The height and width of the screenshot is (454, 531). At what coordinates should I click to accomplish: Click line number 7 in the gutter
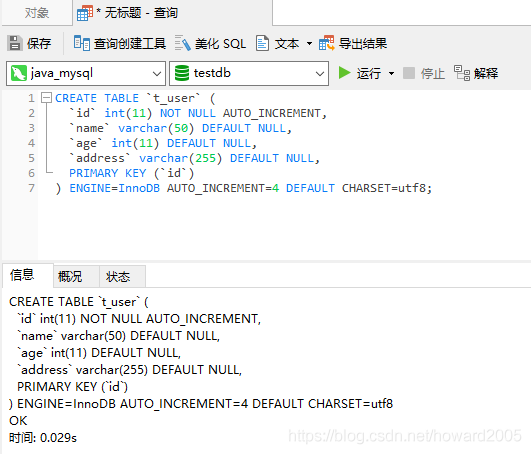31,188
